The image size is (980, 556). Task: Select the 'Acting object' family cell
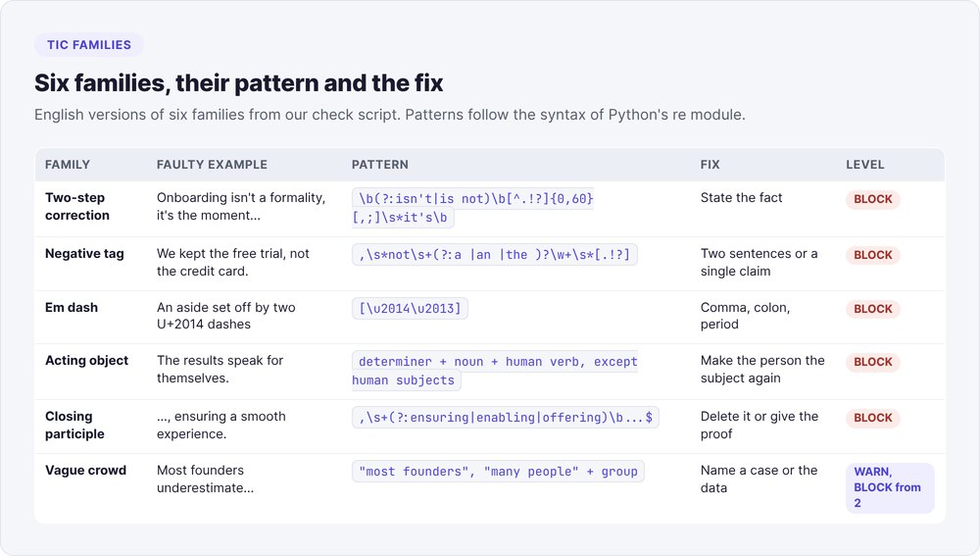tap(86, 360)
